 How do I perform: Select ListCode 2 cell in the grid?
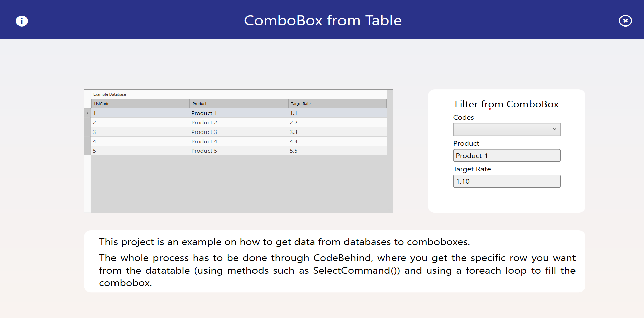click(140, 123)
